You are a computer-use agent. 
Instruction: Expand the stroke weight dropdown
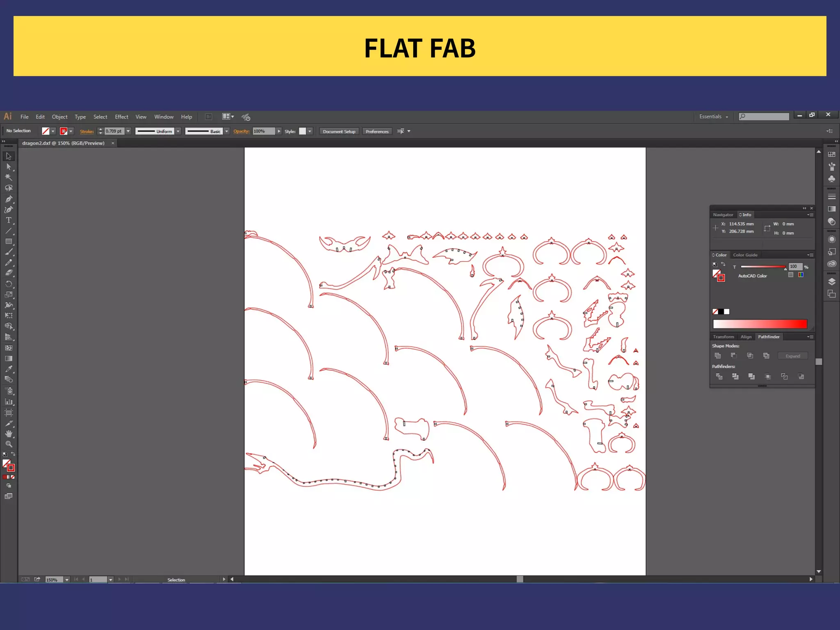[128, 131]
